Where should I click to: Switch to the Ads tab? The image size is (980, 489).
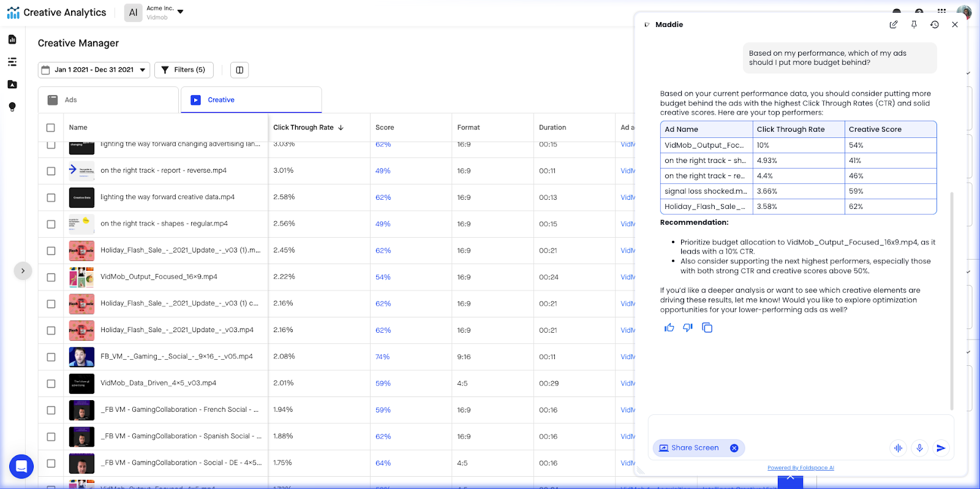[108, 100]
